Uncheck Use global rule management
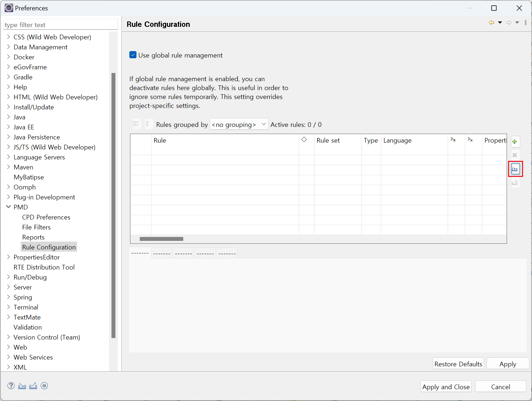This screenshot has height=401, width=532. (x=133, y=55)
